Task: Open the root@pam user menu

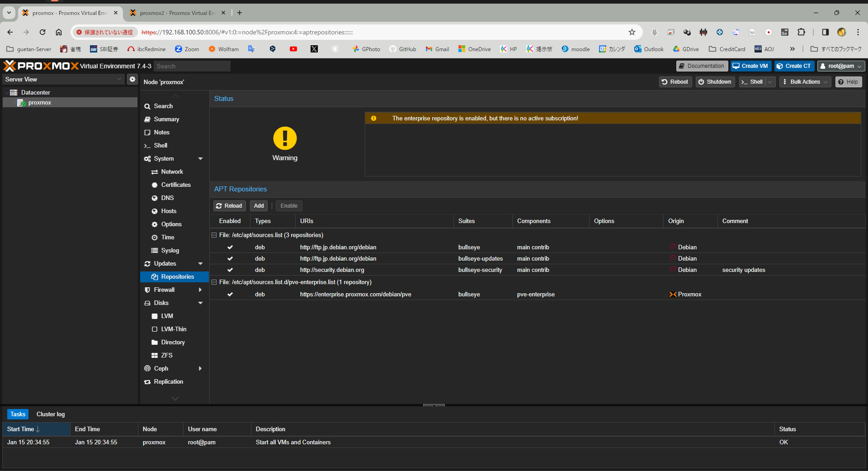Action: coord(841,66)
